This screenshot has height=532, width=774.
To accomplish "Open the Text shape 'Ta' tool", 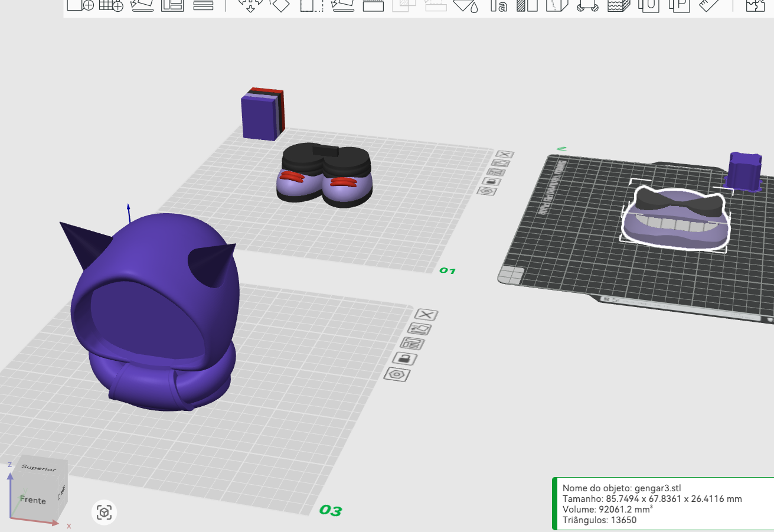I will click(x=499, y=5).
